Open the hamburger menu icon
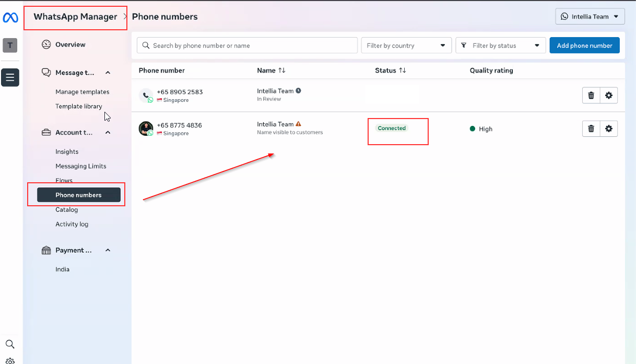This screenshot has height=364, width=636. (10, 77)
